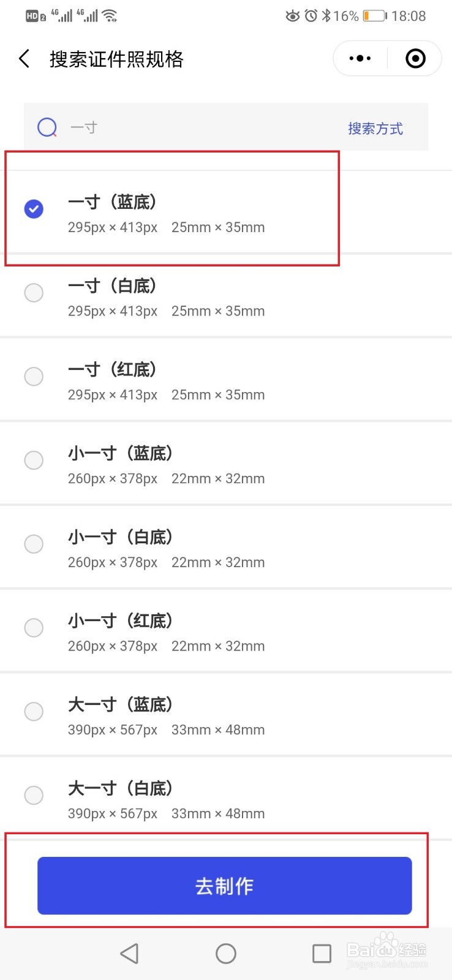Screen dimensions: 452x980
Task: Tap the battery indicator in status bar
Action: (x=375, y=16)
